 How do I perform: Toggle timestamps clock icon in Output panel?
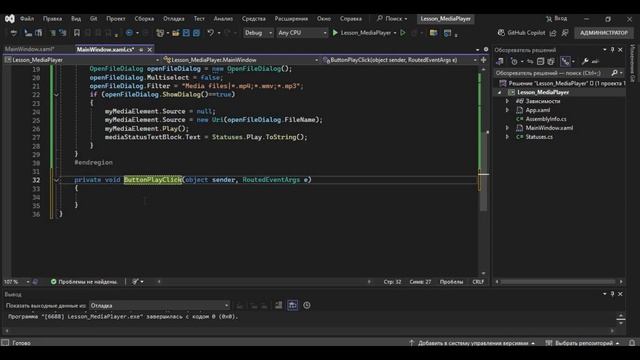[x=307, y=305]
